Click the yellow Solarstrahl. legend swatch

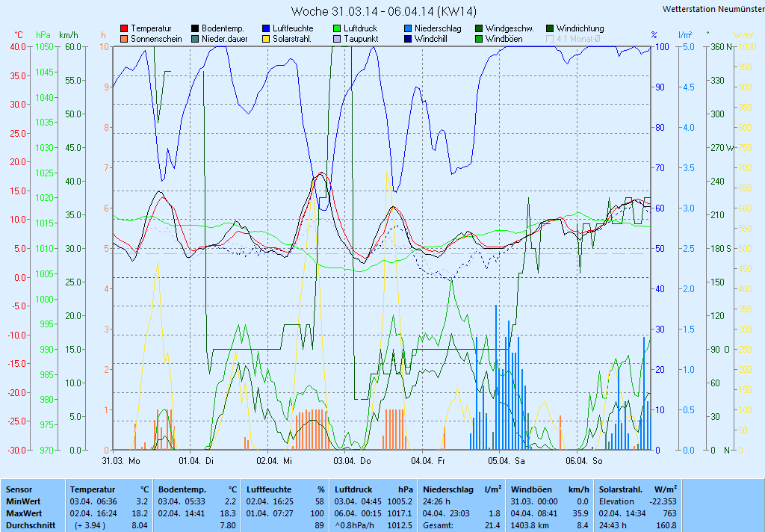(266, 39)
